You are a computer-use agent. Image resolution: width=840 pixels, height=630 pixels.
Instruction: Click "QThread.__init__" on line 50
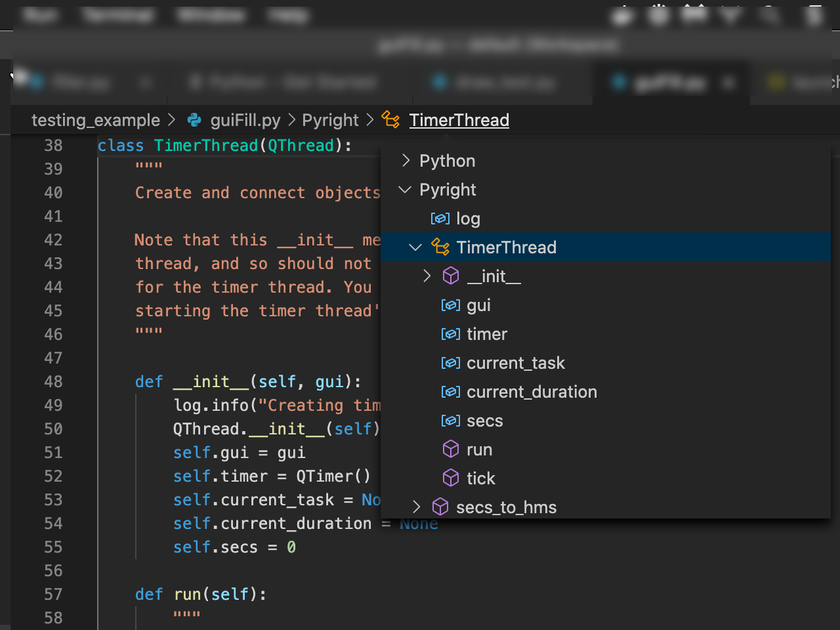(249, 429)
